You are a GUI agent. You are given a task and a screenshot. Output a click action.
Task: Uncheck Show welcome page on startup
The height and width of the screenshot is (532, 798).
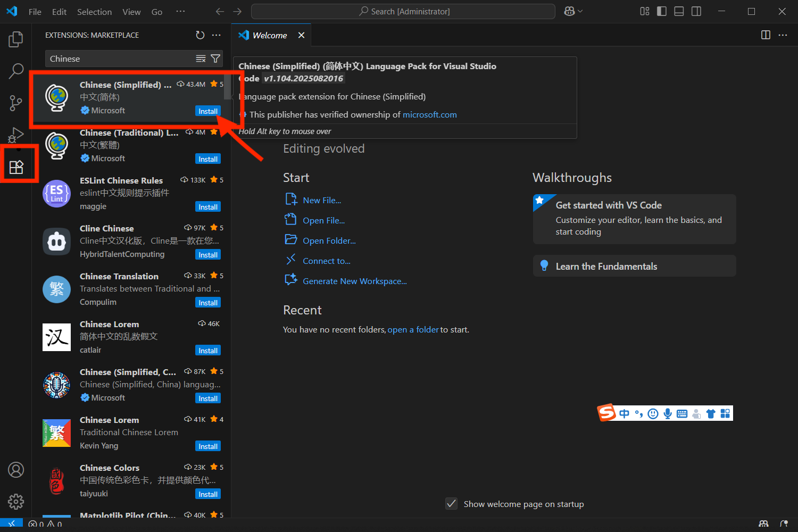tap(452, 504)
